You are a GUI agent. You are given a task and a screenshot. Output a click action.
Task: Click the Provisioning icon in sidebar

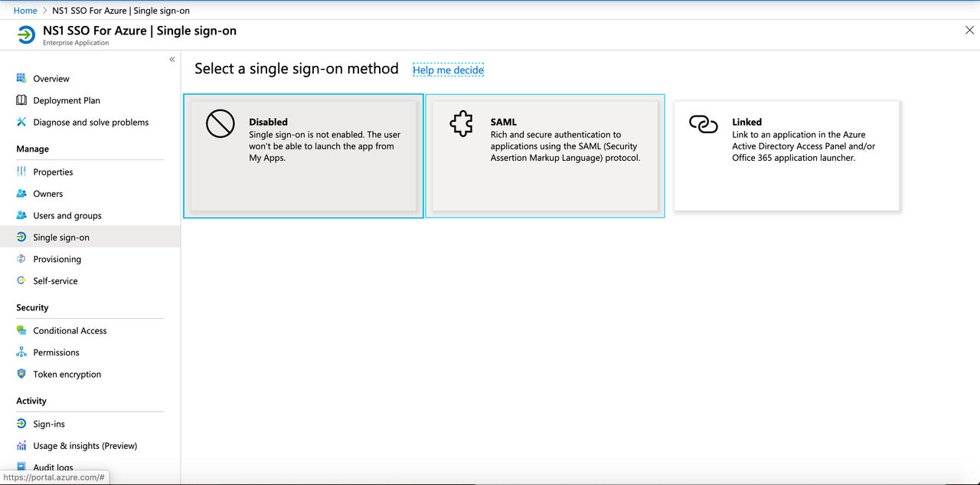(x=21, y=259)
